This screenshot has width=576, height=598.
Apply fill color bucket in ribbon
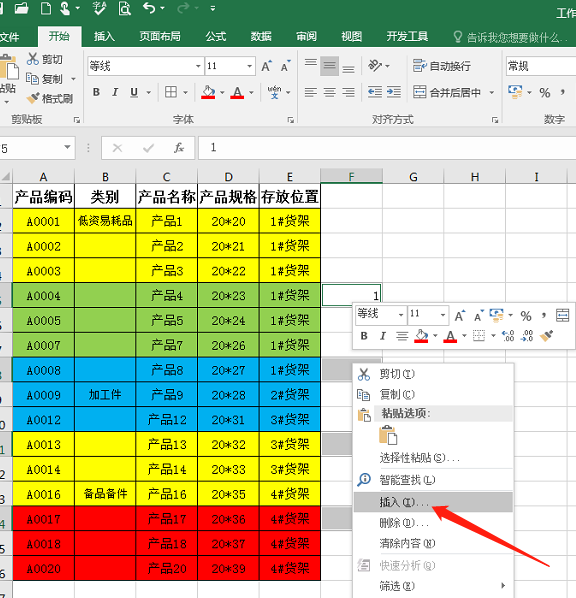208,92
